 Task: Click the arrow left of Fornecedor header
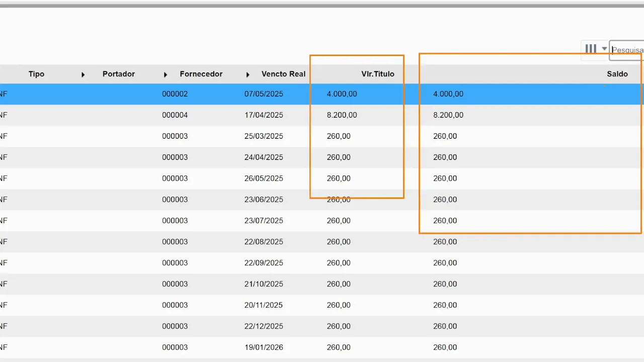coord(166,74)
